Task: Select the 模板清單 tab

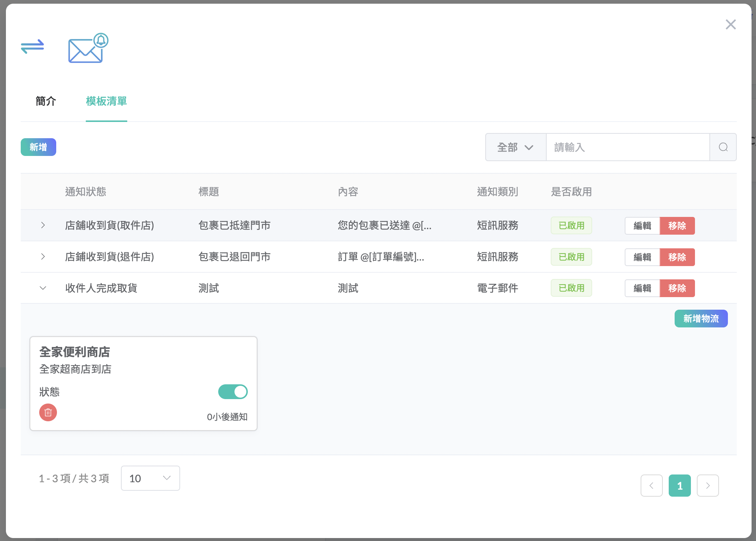Action: [106, 101]
